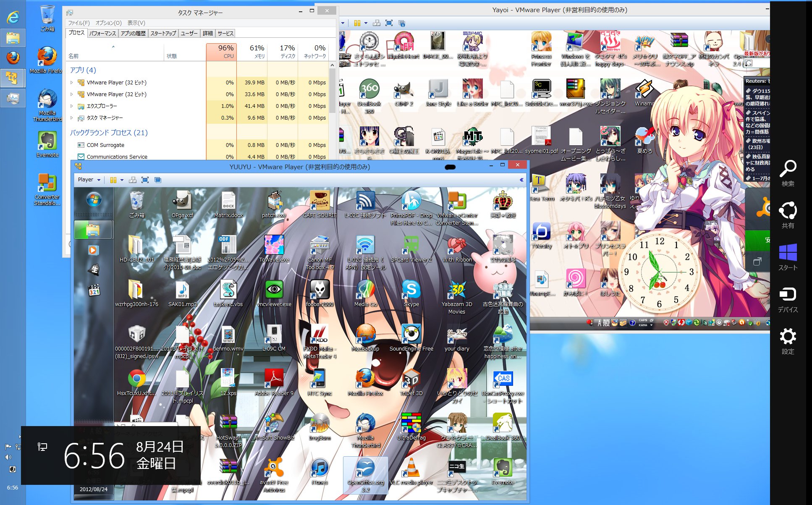Open Evernote shortcut on host desktop
812x505 pixels.
47,144
